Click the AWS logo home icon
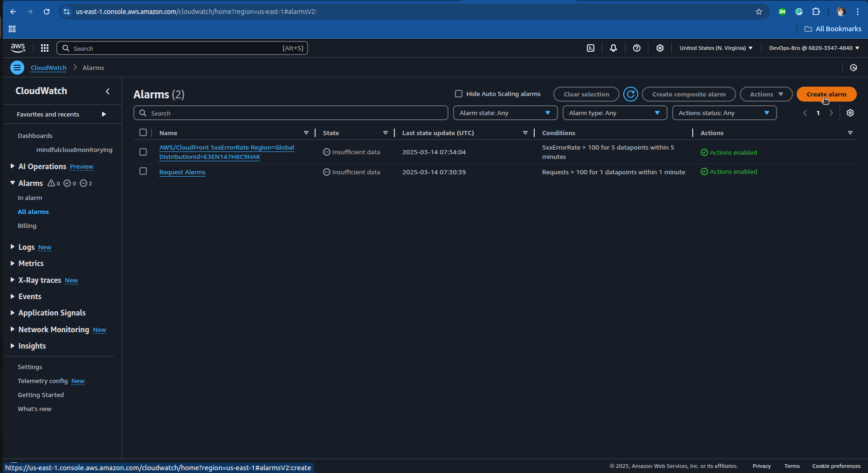 [x=18, y=48]
